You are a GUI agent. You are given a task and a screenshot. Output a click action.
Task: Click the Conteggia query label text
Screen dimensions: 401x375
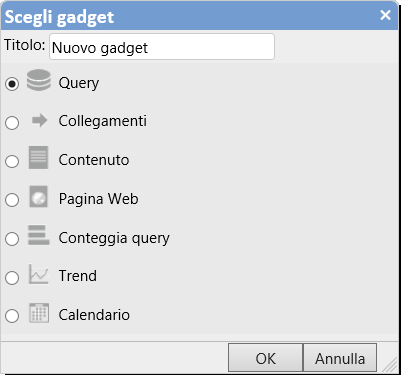pyautogui.click(x=114, y=238)
